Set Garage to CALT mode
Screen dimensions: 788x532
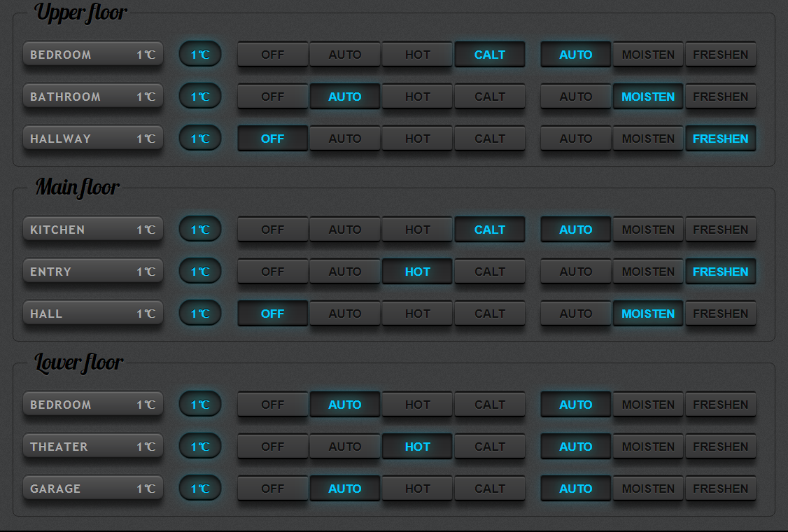489,489
